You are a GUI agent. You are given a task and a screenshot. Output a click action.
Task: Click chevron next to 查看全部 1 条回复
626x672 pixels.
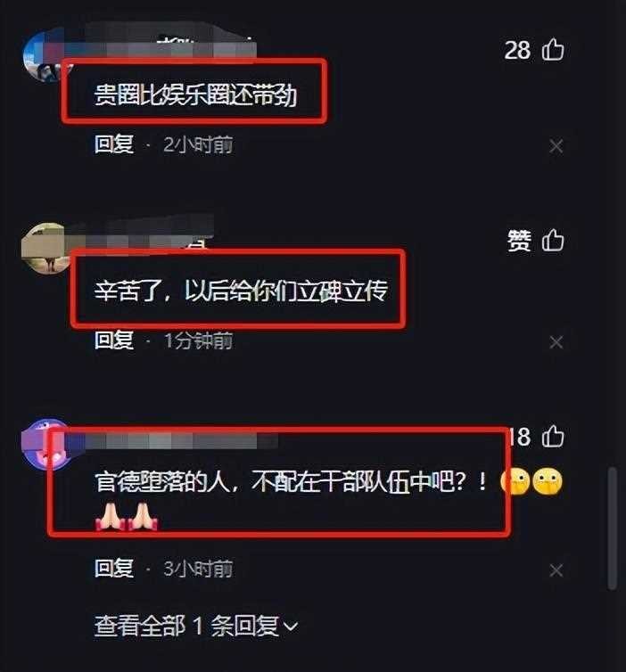(x=291, y=627)
